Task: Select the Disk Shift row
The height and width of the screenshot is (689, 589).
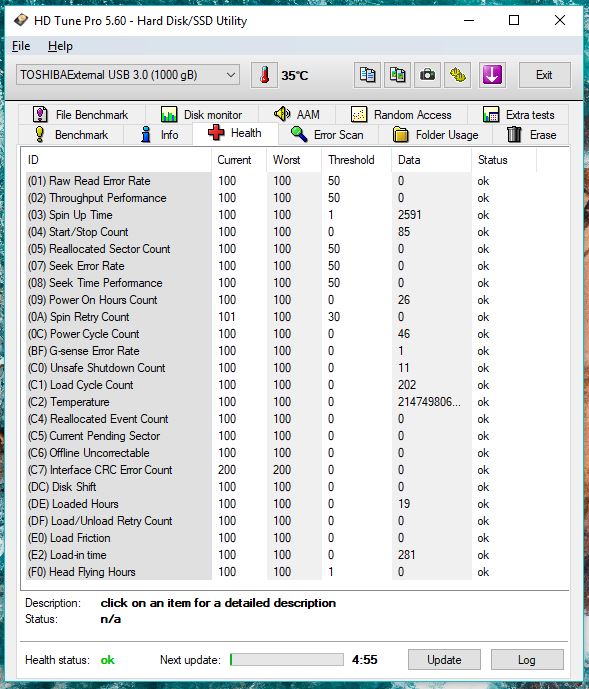Action: tap(281, 487)
